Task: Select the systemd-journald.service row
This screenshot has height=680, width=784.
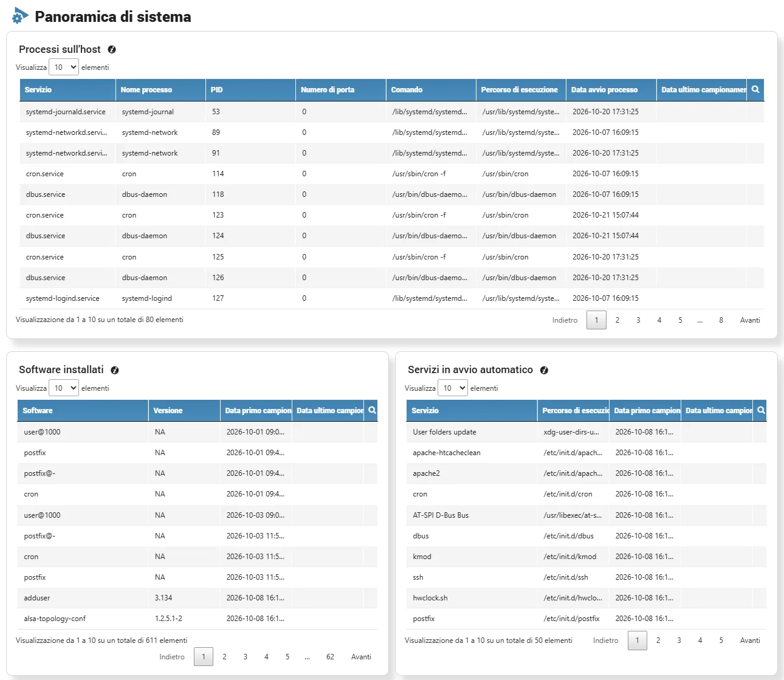Action: coord(392,112)
